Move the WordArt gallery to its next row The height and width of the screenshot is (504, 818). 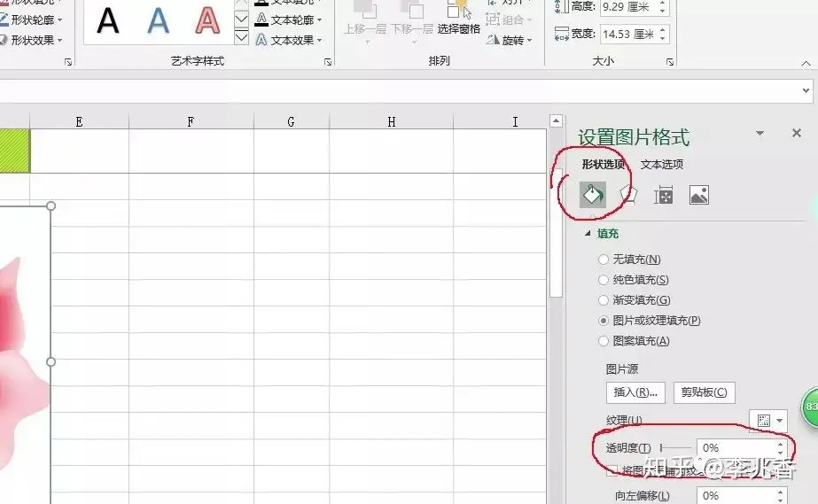tap(241, 19)
